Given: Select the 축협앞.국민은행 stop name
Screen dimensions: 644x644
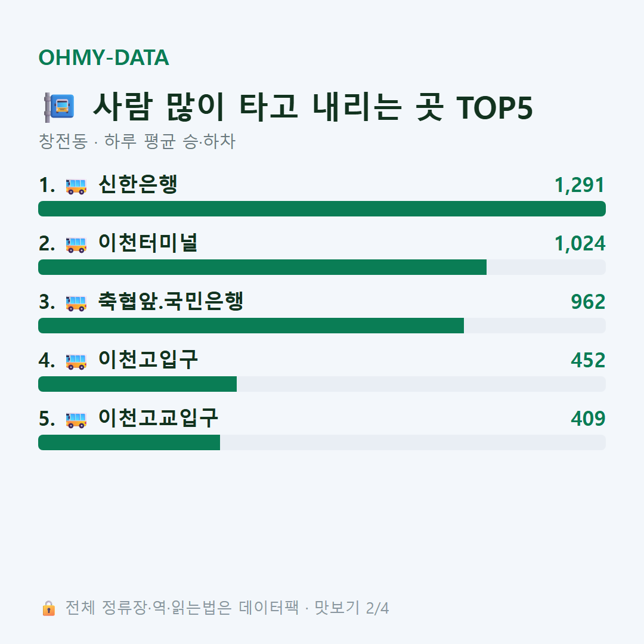Looking at the screenshot, I should tap(171, 301).
